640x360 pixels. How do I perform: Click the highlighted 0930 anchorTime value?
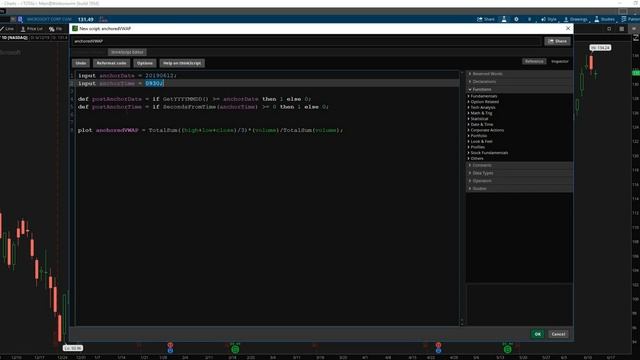point(153,83)
